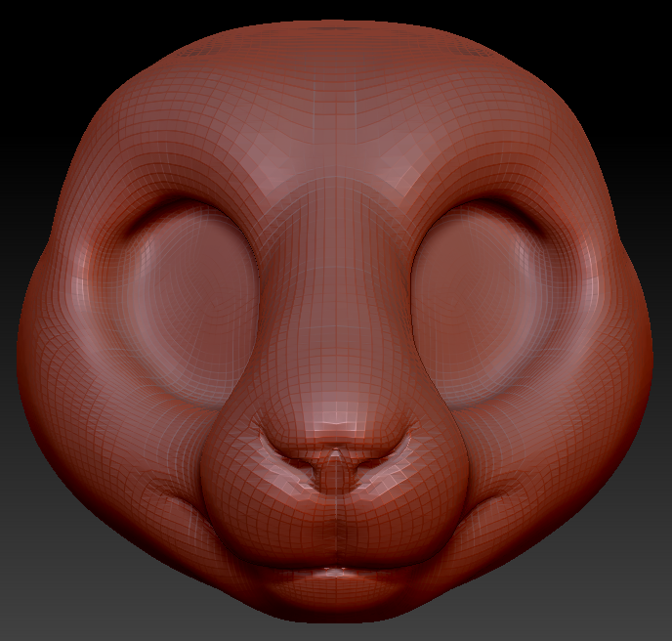Click the center of the forehead
672x641 pixels.
pos(335,107)
